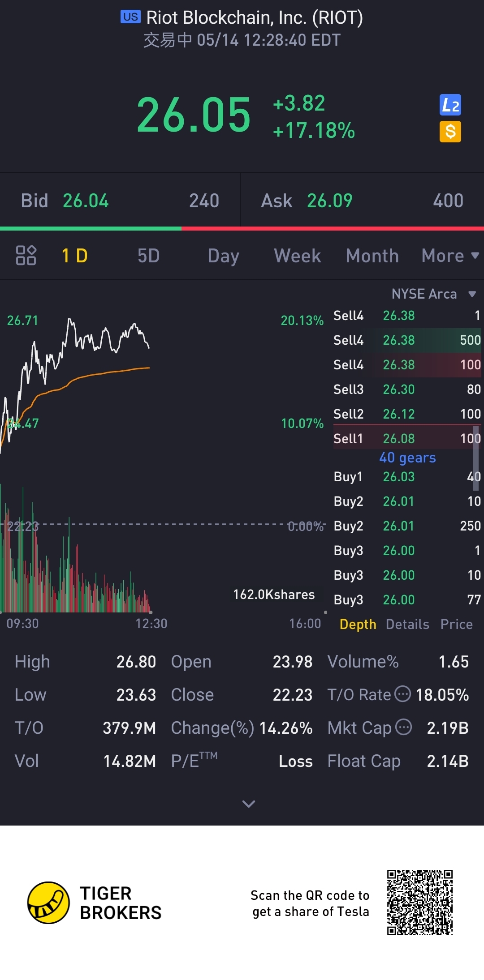484x980 pixels.
Task: Switch to the Price tab
Action: tap(456, 624)
